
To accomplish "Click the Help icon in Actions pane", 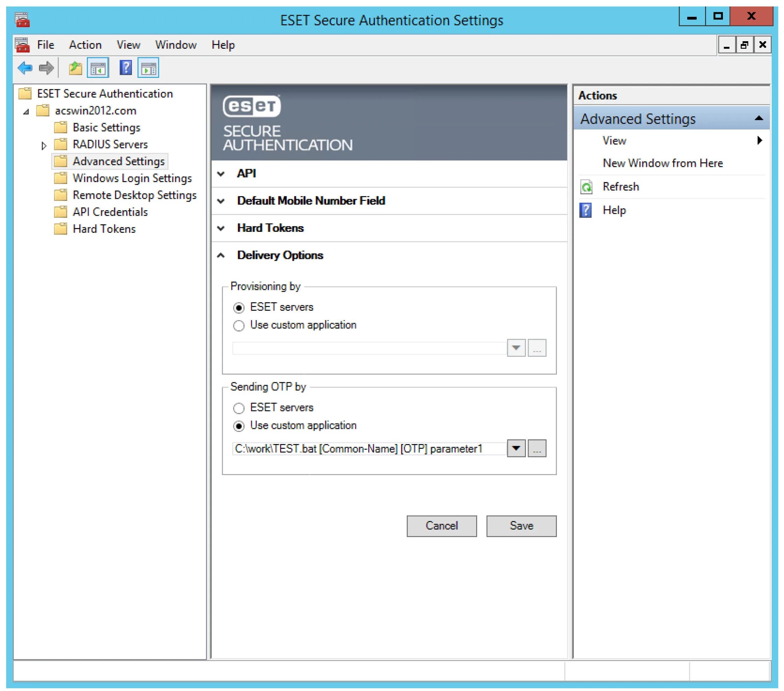I will tap(585, 210).
